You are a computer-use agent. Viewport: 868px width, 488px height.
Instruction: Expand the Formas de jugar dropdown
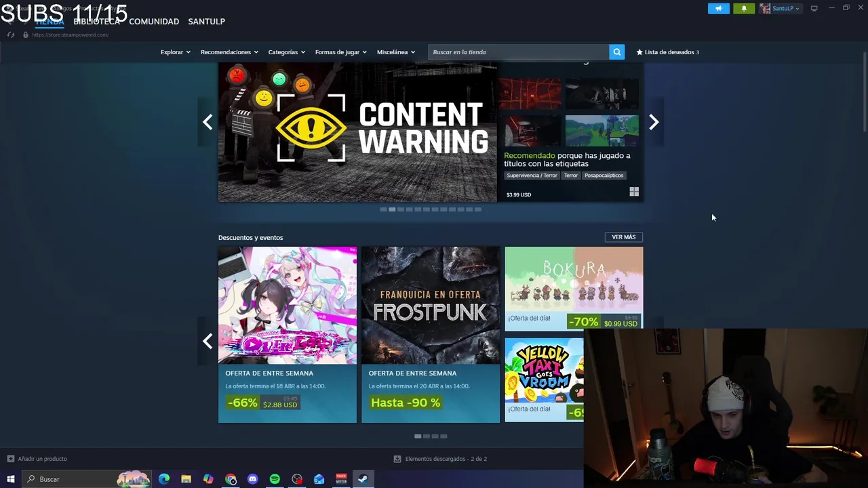(x=340, y=52)
